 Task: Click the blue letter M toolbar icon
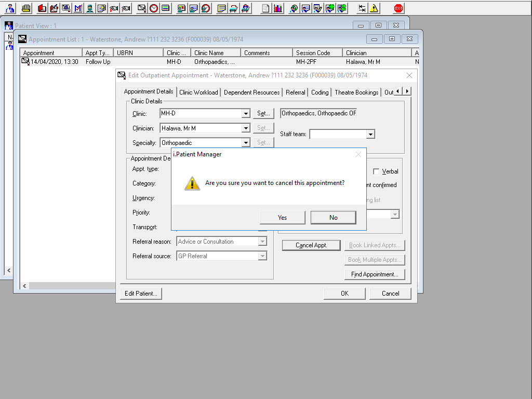click(x=78, y=8)
